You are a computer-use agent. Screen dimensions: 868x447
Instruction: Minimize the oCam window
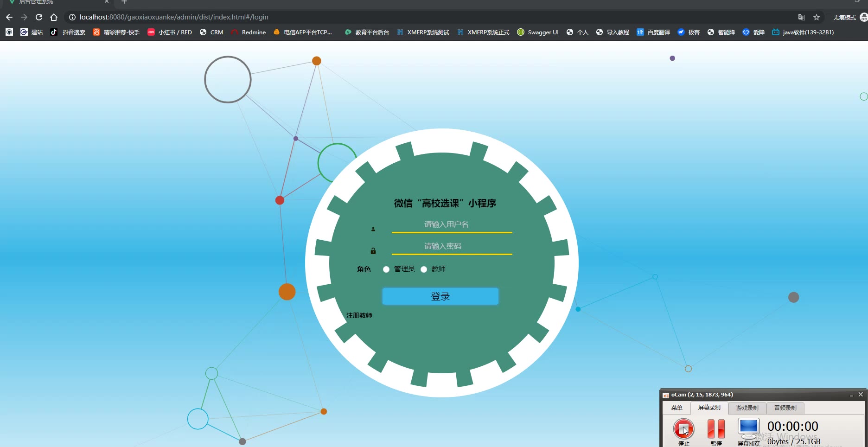[851, 395]
